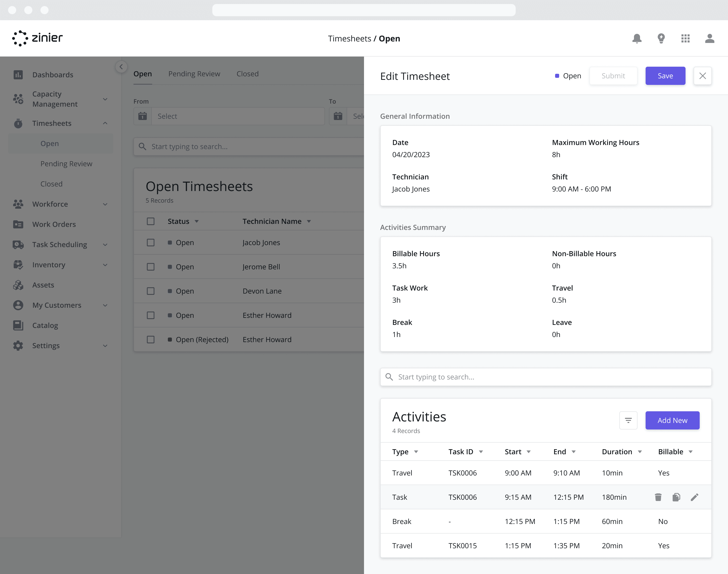This screenshot has width=728, height=574.
Task: Expand Capacity Management menu chevron
Action: tap(105, 99)
